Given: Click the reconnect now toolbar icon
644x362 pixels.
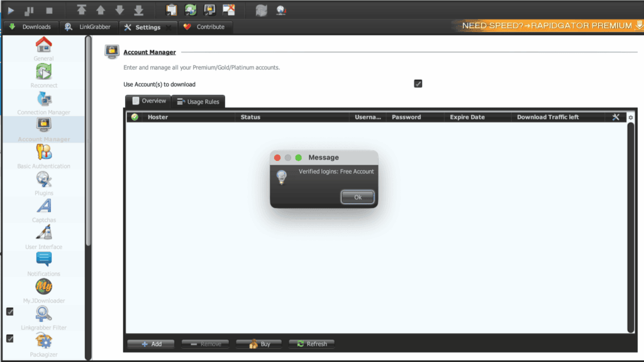Looking at the screenshot, I should [x=261, y=10].
